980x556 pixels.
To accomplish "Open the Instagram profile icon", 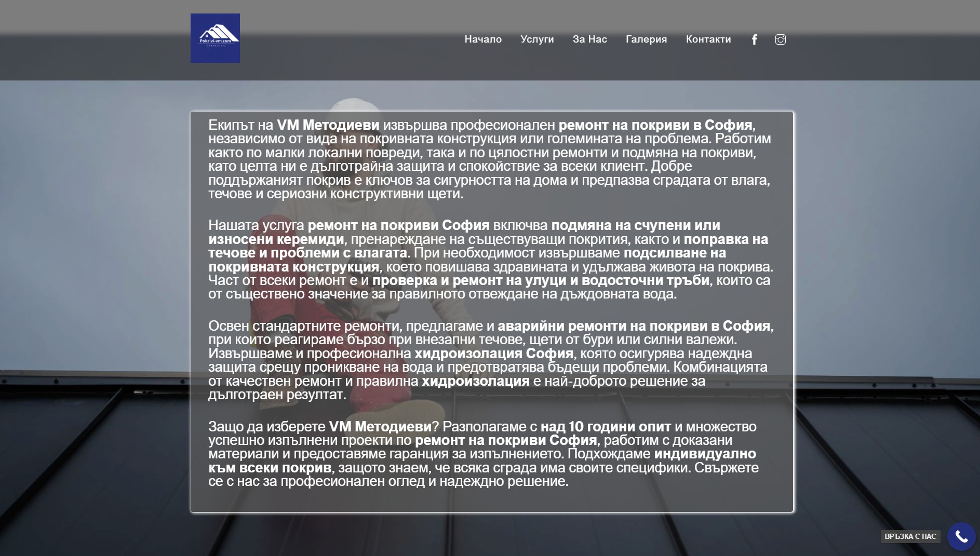I will [780, 39].
